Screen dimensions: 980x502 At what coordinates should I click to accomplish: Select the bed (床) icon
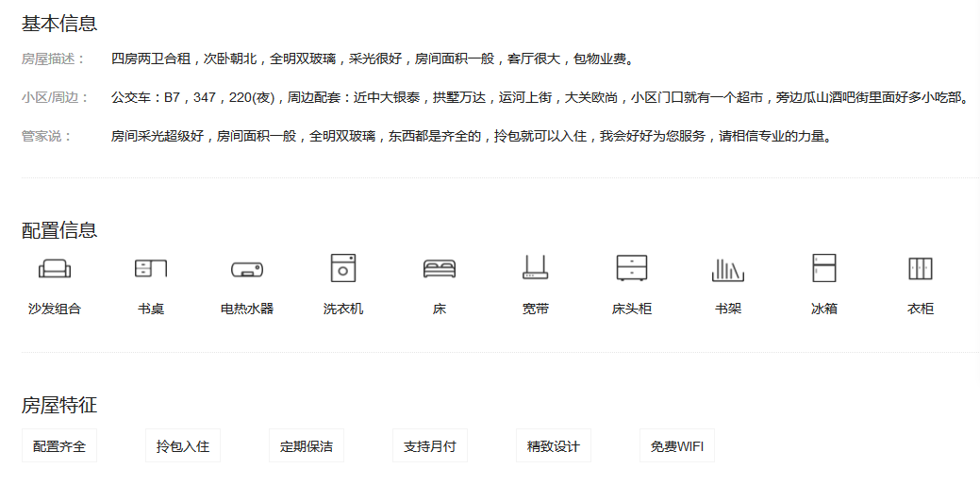click(440, 269)
